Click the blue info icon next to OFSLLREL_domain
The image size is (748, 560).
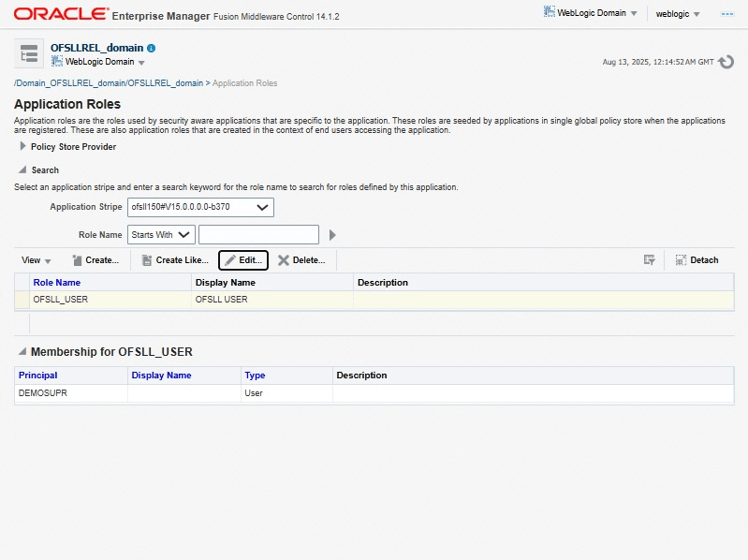[152, 48]
